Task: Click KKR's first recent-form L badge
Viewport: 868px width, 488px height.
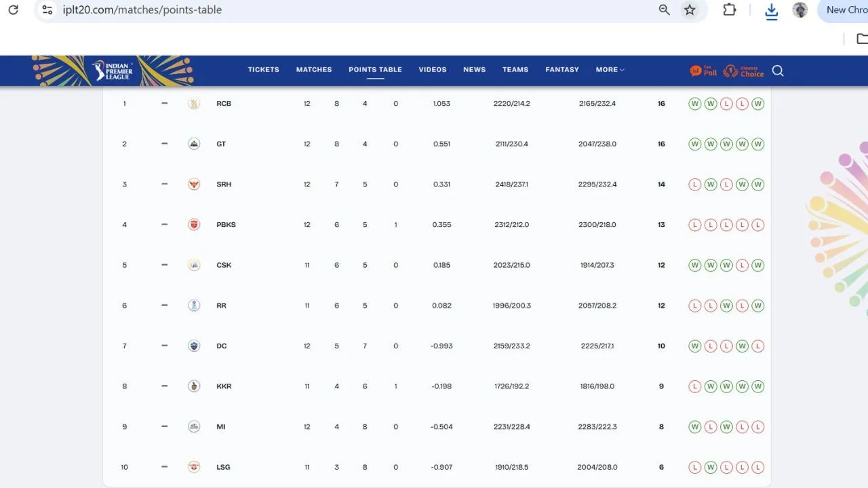Action: click(694, 386)
